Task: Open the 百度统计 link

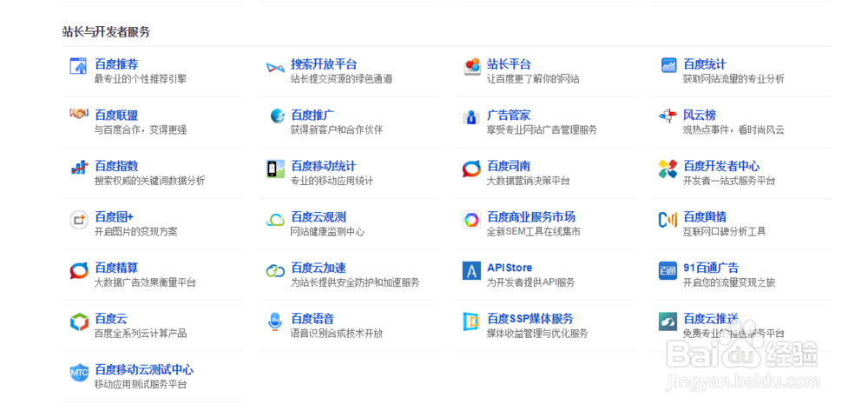Action: (705, 64)
